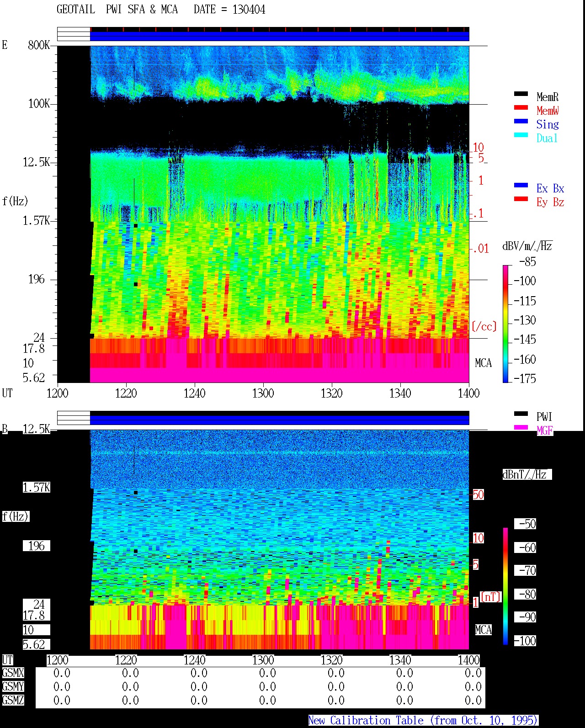
Task: Click the GSMX row label
Action: pos(13,673)
